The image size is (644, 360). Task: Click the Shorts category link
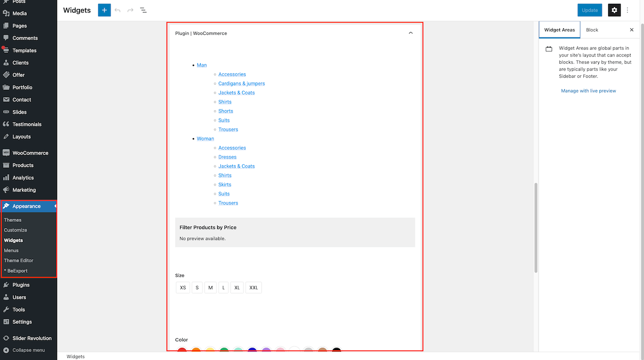tap(225, 111)
